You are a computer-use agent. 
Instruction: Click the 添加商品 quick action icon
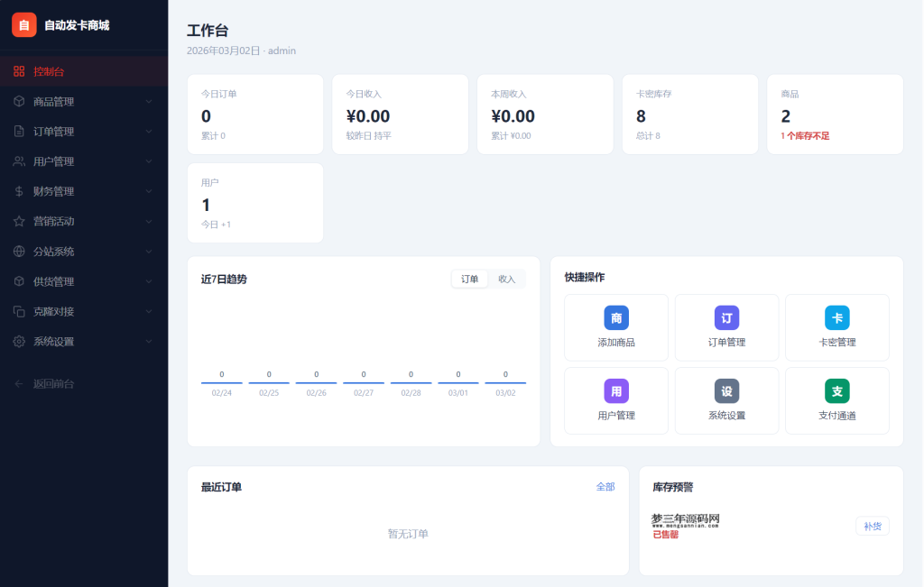click(615, 317)
